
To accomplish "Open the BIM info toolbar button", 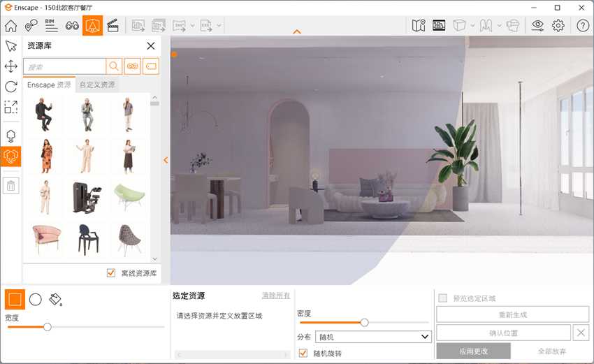I will click(x=51, y=25).
